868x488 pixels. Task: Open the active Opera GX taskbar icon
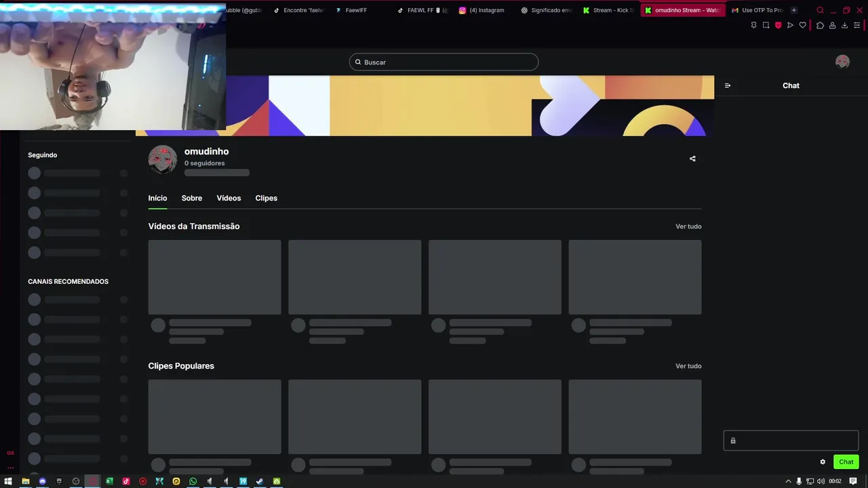click(x=92, y=481)
